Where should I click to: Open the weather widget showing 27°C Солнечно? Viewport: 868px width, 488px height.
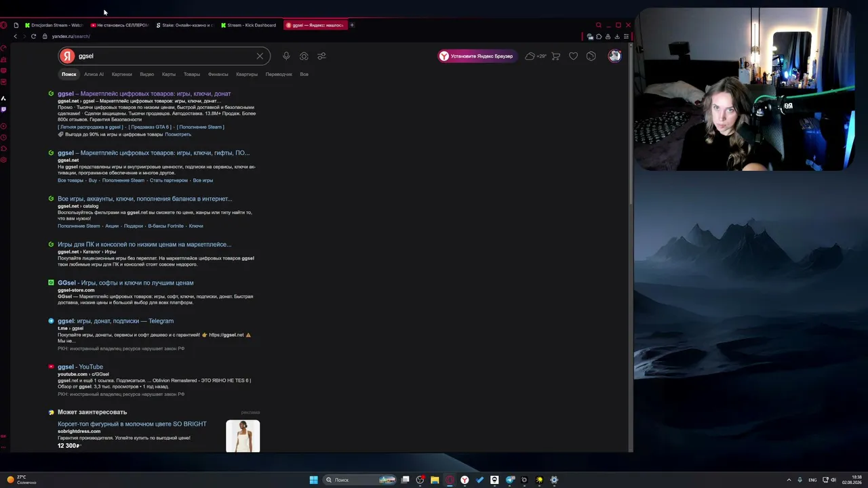coord(21,480)
